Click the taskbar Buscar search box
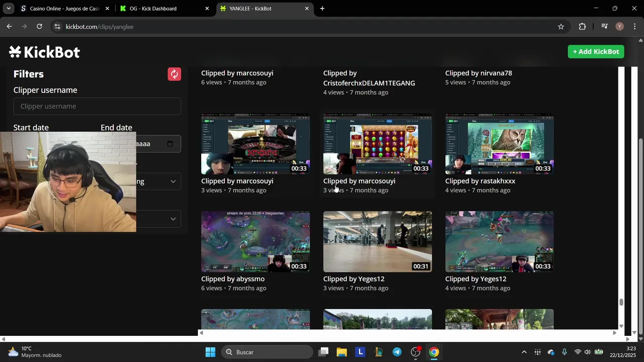Screen dimensions: 644x362 pyautogui.click(x=267, y=352)
